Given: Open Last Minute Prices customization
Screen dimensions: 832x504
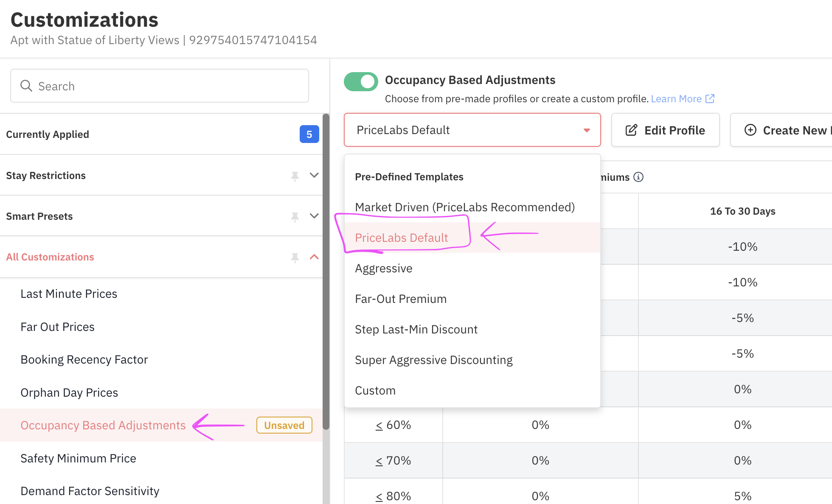Looking at the screenshot, I should [x=69, y=294].
